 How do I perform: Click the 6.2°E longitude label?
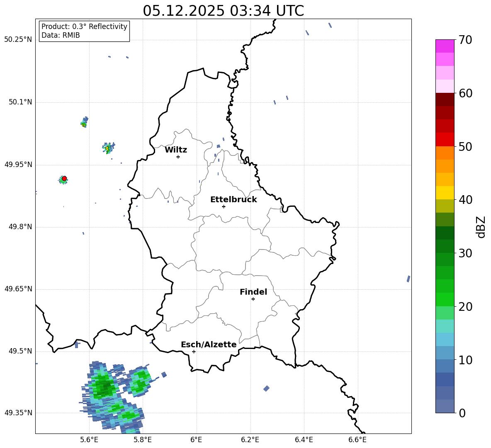click(x=250, y=440)
